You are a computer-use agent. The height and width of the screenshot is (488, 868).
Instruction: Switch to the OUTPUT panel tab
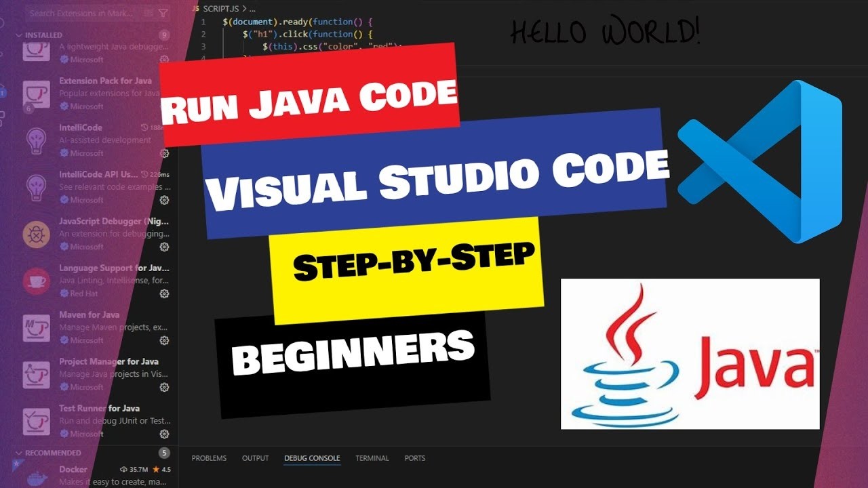(x=256, y=458)
